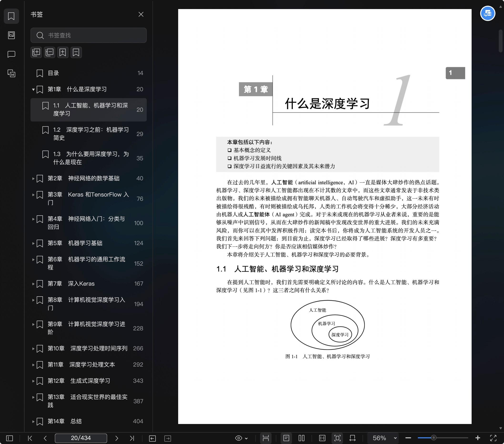Screen dimensions: 504x444
Task: Fit page to width icon
Action: pyautogui.click(x=353, y=438)
